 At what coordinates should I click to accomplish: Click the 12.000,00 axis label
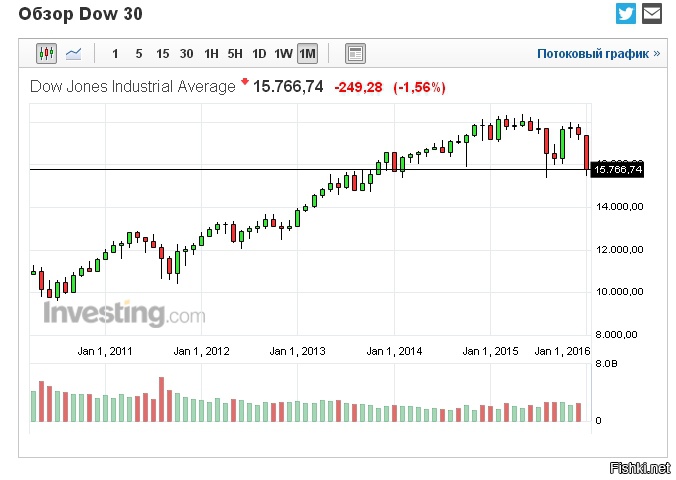[620, 249]
